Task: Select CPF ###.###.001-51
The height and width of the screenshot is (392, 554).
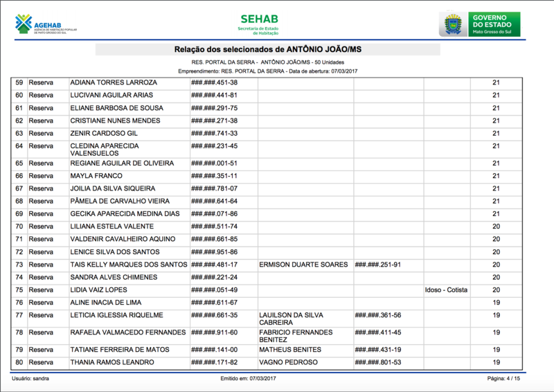Action: tap(215, 163)
